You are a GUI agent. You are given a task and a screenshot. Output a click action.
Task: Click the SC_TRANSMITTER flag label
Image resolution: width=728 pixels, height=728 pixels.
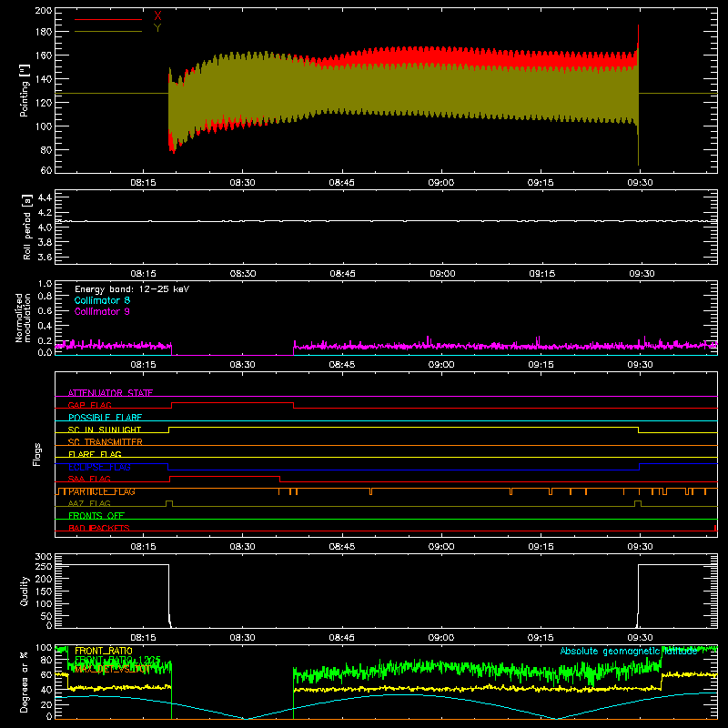pos(105,442)
